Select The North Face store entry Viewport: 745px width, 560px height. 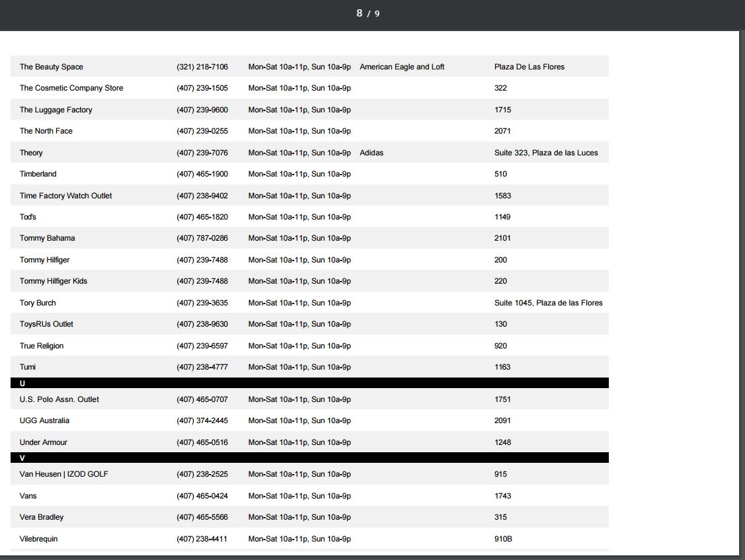(x=46, y=131)
